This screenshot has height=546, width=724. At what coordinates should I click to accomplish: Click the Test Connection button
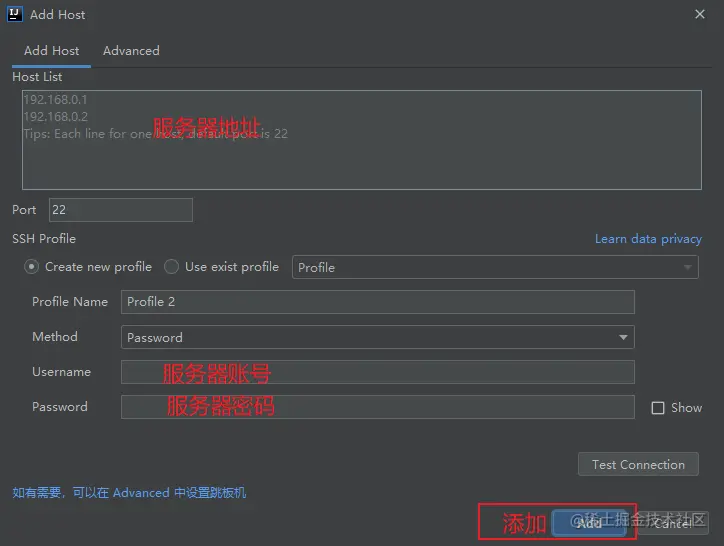[638, 464]
